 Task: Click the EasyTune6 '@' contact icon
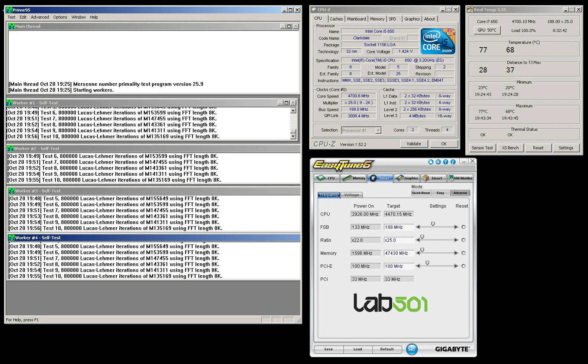[438, 162]
